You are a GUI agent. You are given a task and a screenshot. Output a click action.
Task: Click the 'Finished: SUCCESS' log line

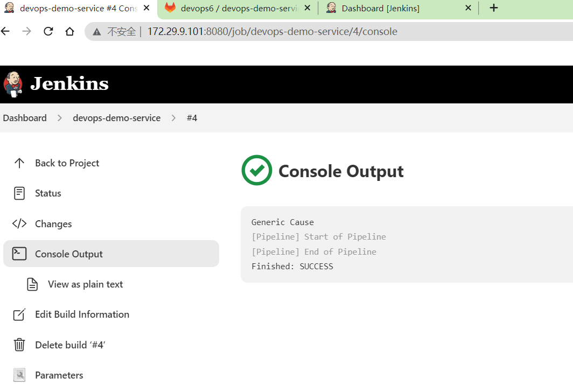292,267
